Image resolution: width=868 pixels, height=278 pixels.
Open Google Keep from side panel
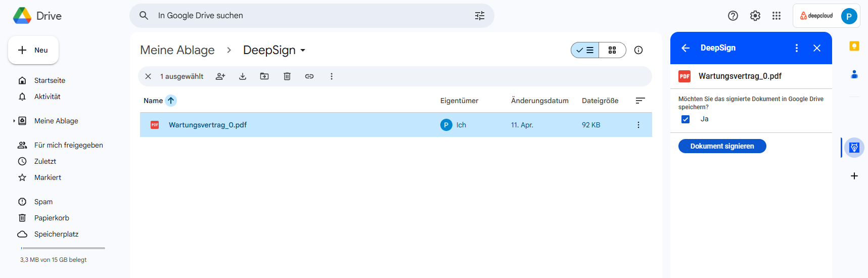pos(854,46)
